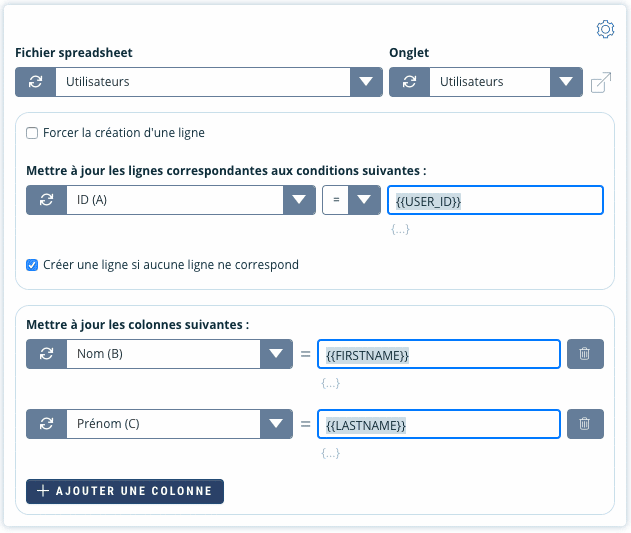Refresh the Fichier spreadsheet list
Image resolution: width=631 pixels, height=533 pixels.
(x=35, y=82)
